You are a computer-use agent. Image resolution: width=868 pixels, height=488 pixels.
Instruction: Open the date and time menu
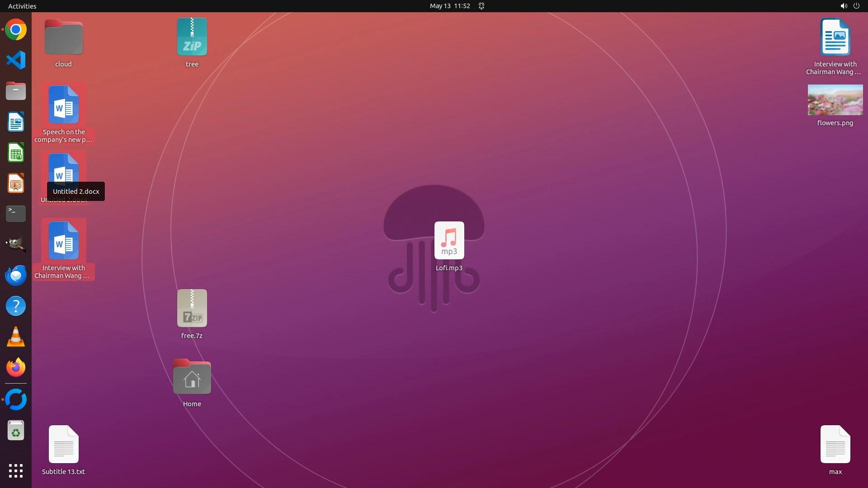(449, 6)
